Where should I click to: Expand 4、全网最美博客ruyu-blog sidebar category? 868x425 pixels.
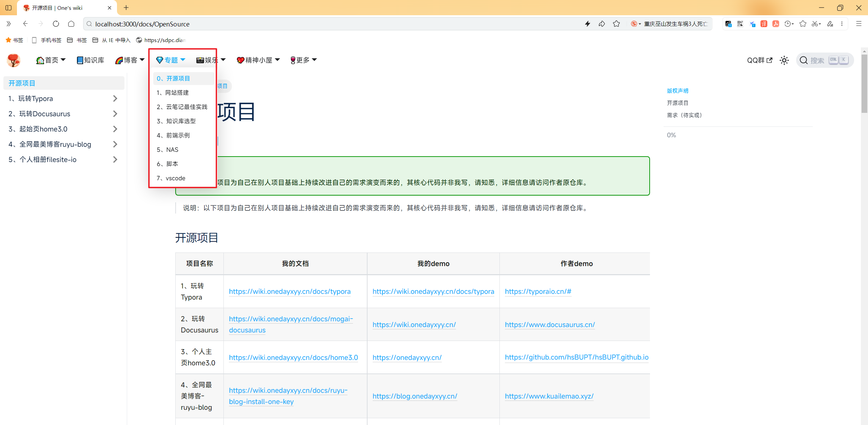click(x=64, y=144)
